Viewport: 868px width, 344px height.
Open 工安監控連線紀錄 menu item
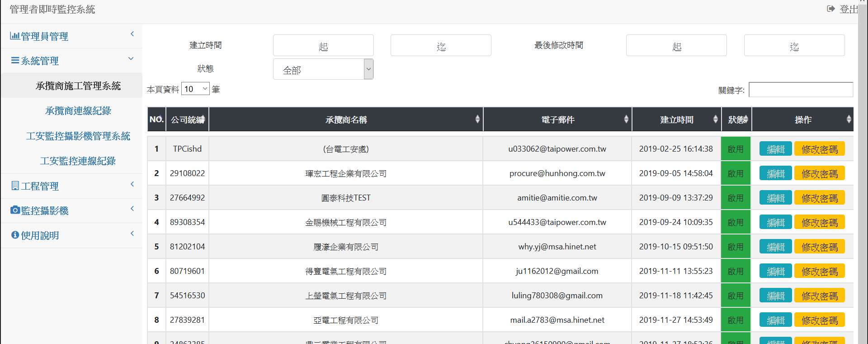tap(78, 161)
